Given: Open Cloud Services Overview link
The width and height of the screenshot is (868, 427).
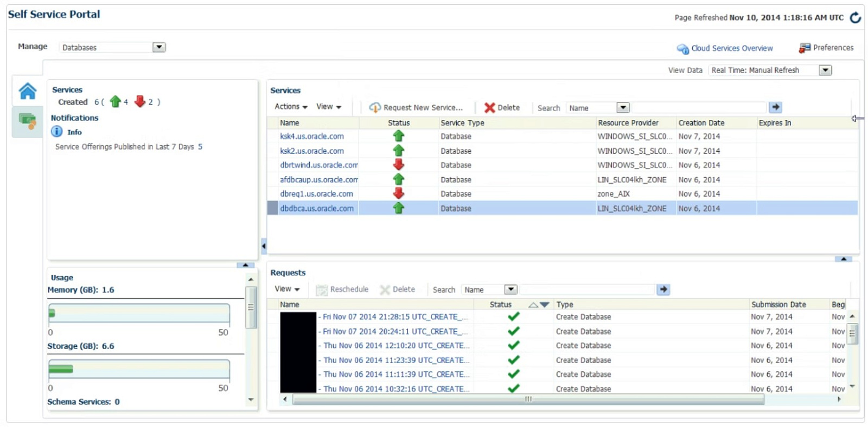Looking at the screenshot, I should (732, 48).
